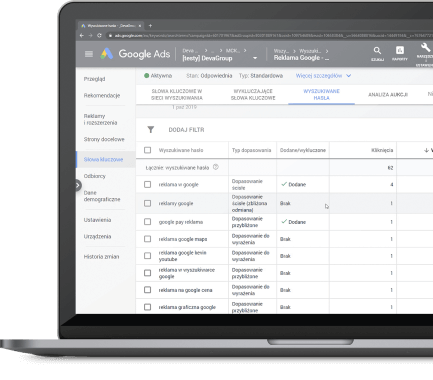
Task: Click the funnel filter icon
Action: coord(151,130)
